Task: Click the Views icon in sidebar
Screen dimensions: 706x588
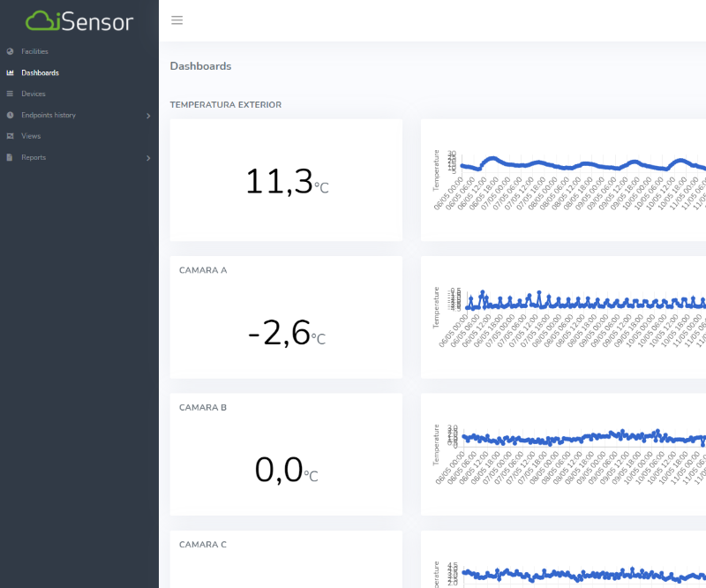Action: point(10,136)
